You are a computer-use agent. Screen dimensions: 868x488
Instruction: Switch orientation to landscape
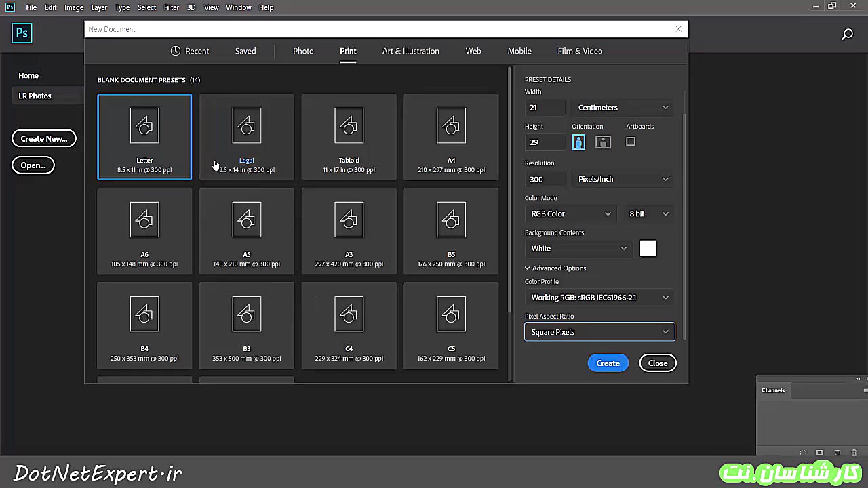coord(603,142)
